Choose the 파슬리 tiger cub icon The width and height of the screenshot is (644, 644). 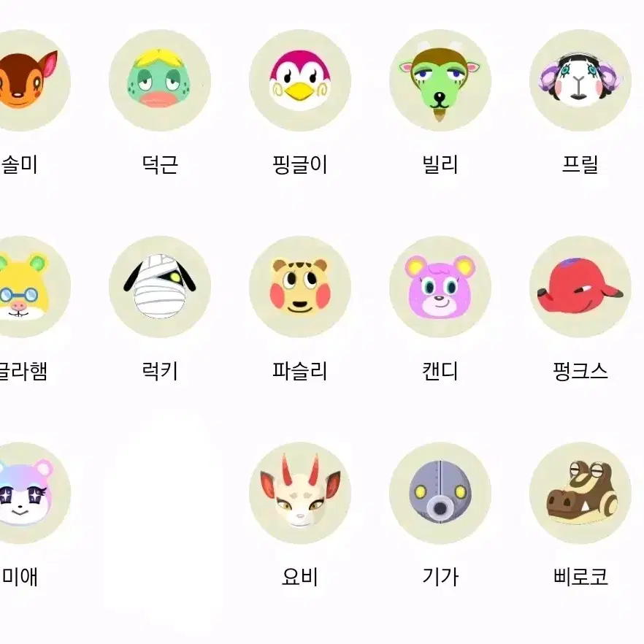pos(300,287)
